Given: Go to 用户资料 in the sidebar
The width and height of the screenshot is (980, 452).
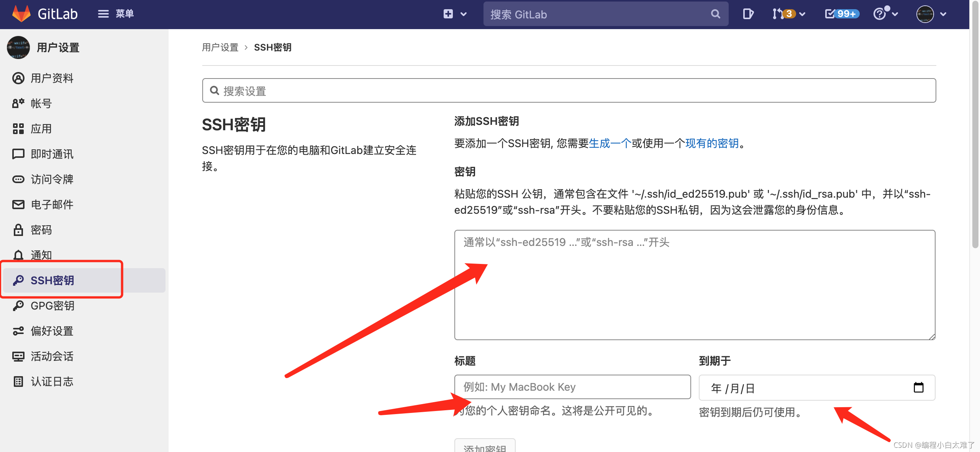Looking at the screenshot, I should pos(52,78).
